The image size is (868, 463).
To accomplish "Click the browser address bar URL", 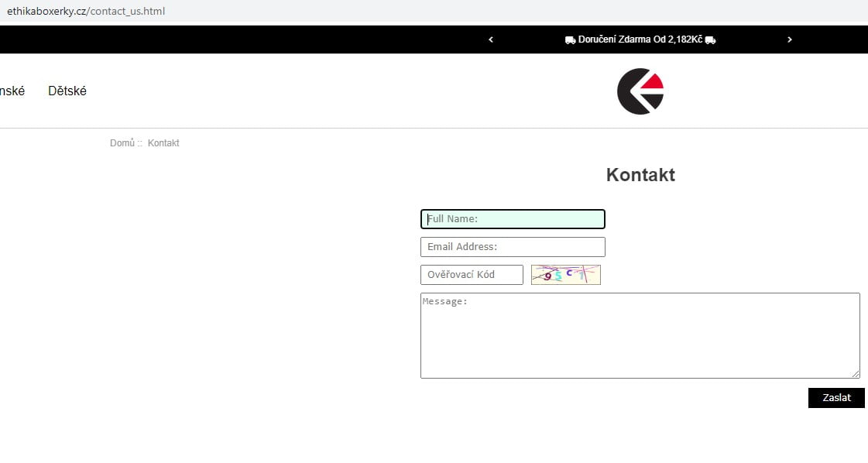I will coord(86,12).
